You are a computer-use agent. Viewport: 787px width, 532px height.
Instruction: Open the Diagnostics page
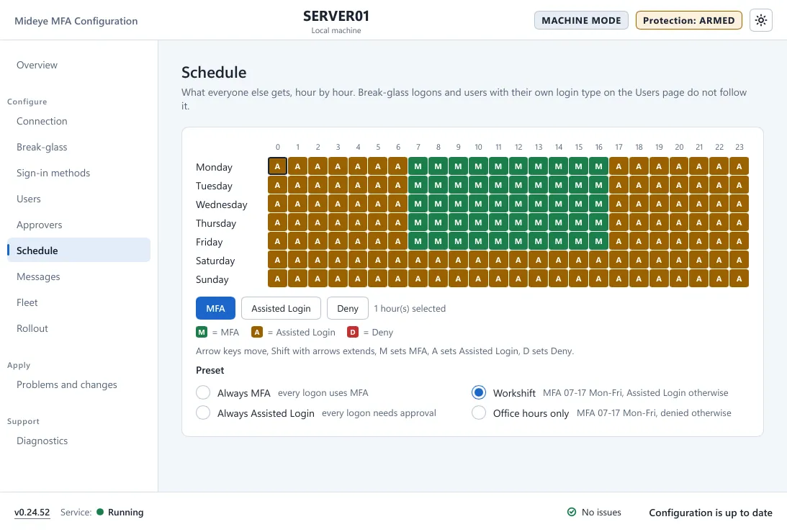pos(78,441)
